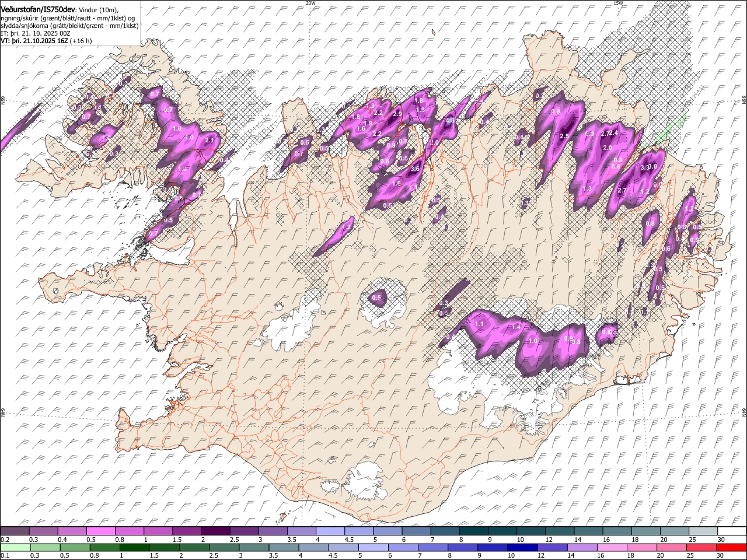Click the 4.8 precipitation value on the map
The height and width of the screenshot is (560, 747).
(450, 120)
